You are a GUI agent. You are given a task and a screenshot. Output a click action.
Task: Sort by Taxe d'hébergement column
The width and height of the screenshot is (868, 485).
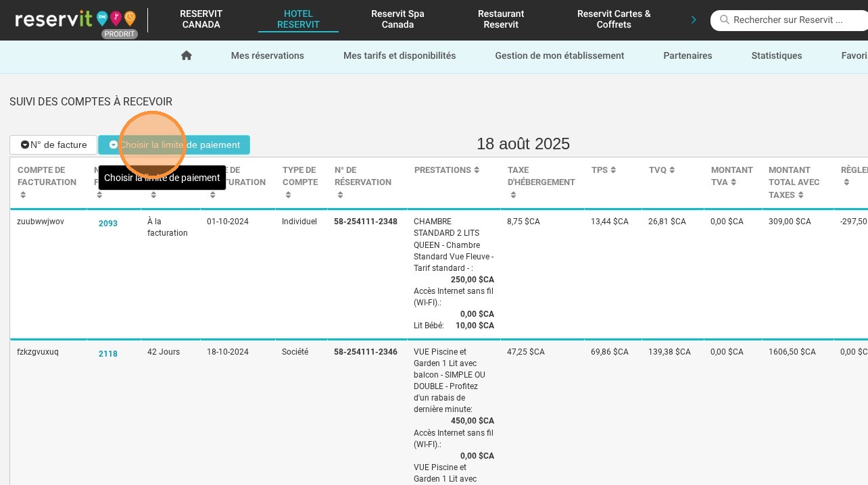point(513,195)
